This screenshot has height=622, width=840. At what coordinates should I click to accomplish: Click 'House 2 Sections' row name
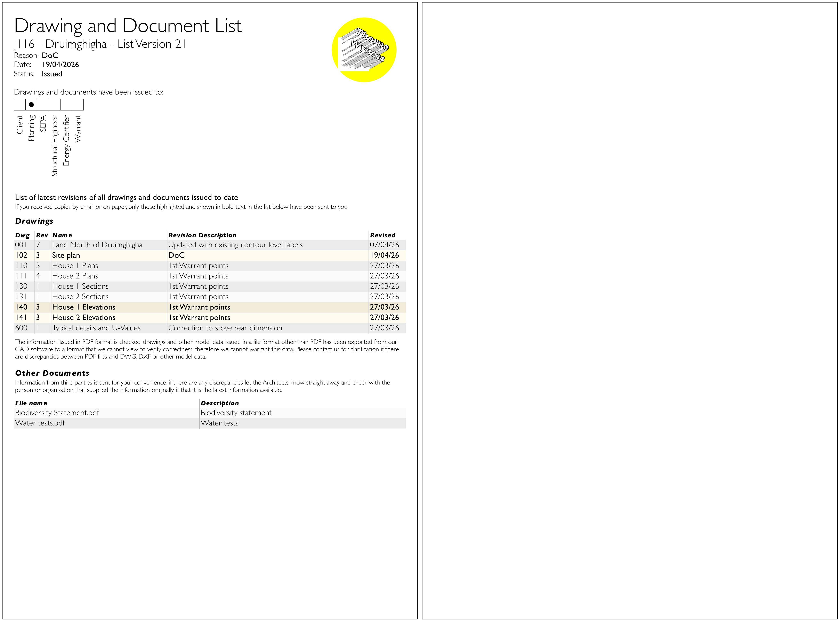(x=80, y=297)
